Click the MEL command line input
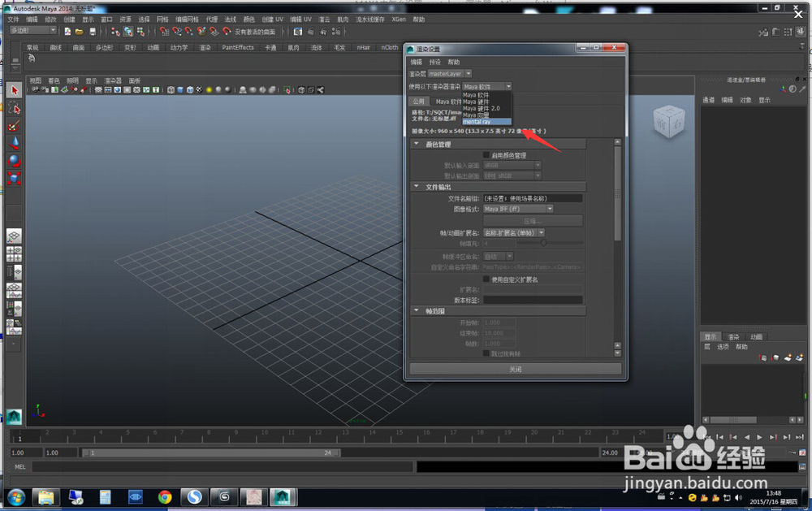The width and height of the screenshot is (812, 511). click(223, 467)
